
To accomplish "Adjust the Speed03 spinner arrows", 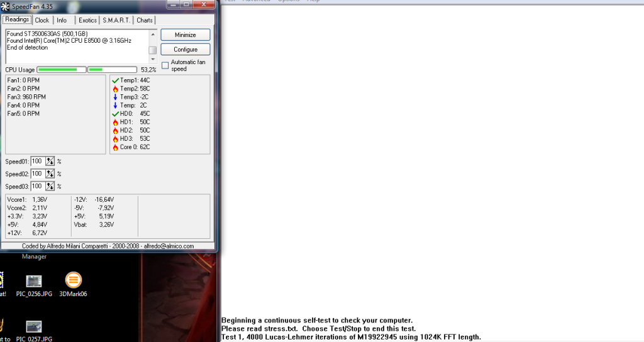I will 50,186.
